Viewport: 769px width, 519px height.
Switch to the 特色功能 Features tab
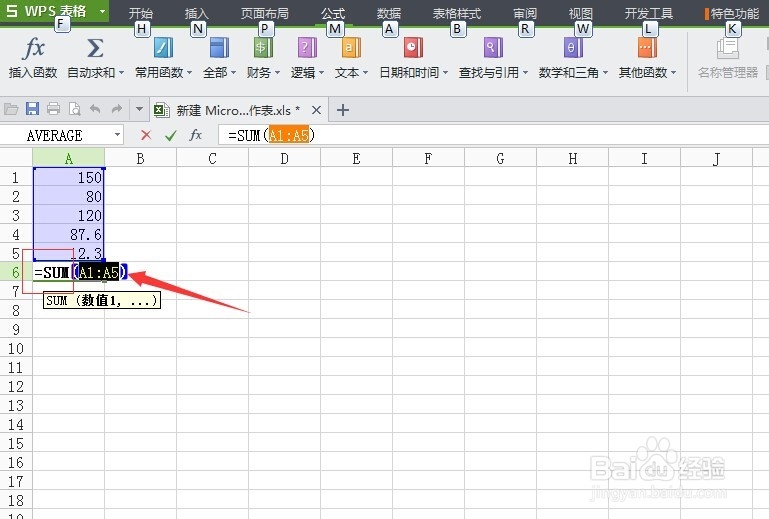click(732, 13)
